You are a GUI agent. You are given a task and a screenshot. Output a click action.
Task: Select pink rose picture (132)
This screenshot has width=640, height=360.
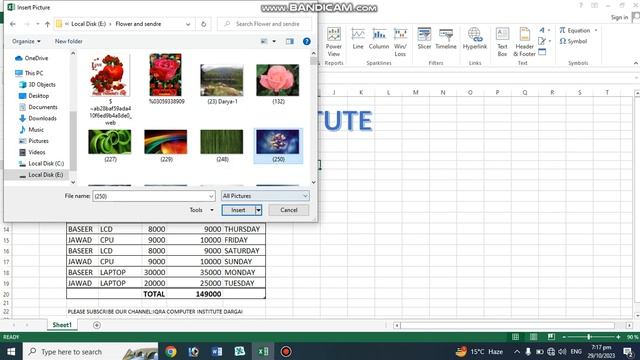coord(278,80)
